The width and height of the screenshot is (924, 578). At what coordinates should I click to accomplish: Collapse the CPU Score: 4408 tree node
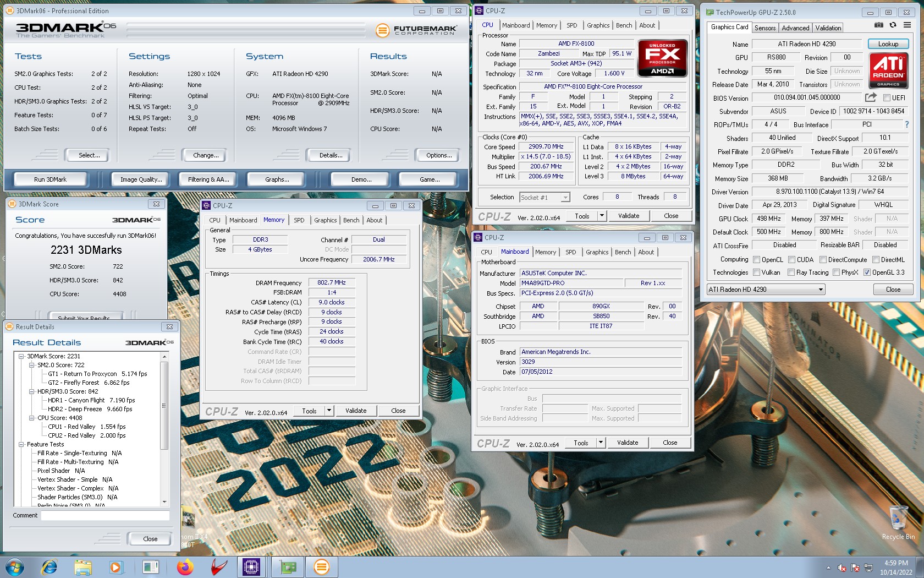click(32, 418)
